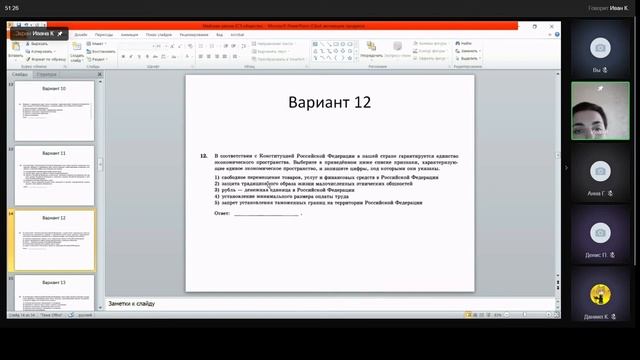Click the Character Spacing icon

pos(164,56)
